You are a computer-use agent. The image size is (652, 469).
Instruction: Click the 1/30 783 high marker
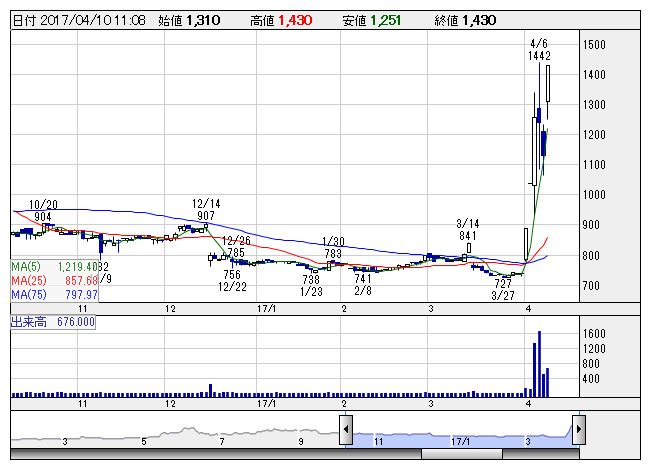333,248
